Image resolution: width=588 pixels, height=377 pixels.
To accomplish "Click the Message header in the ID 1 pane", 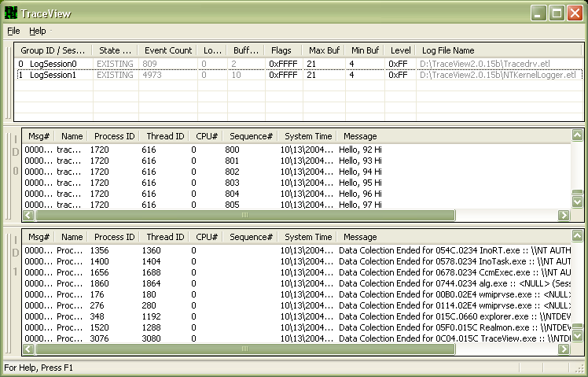I will [x=360, y=237].
